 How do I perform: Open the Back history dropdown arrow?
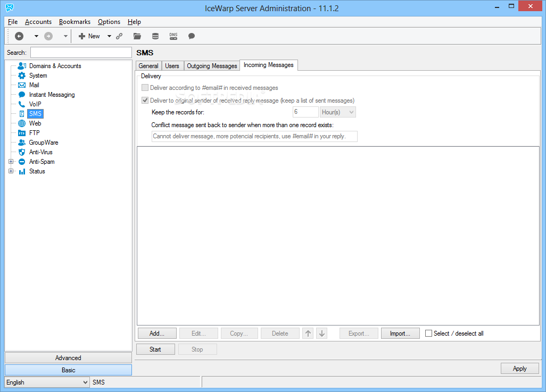(36, 36)
